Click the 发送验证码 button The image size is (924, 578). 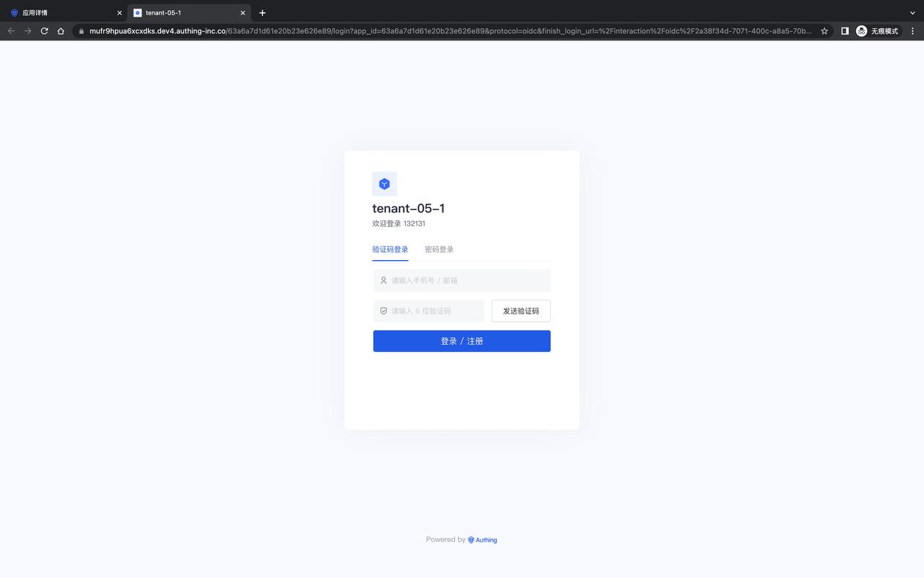521,311
